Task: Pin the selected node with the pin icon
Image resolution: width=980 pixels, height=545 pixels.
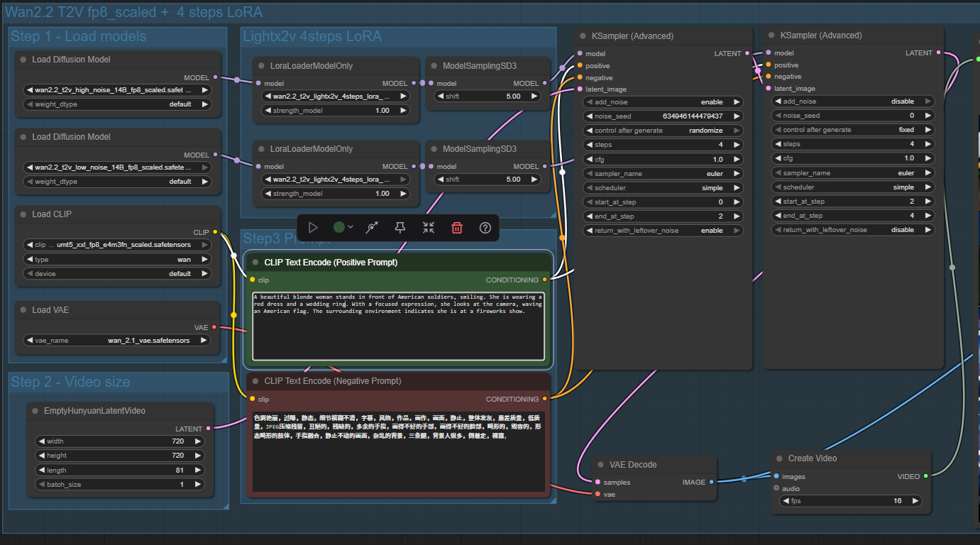Action: point(400,228)
